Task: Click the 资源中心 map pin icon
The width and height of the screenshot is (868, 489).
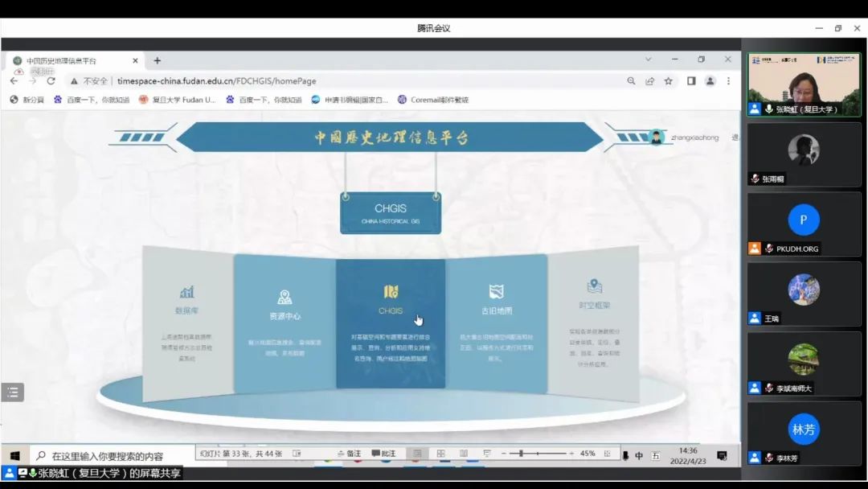Action: 285,298
